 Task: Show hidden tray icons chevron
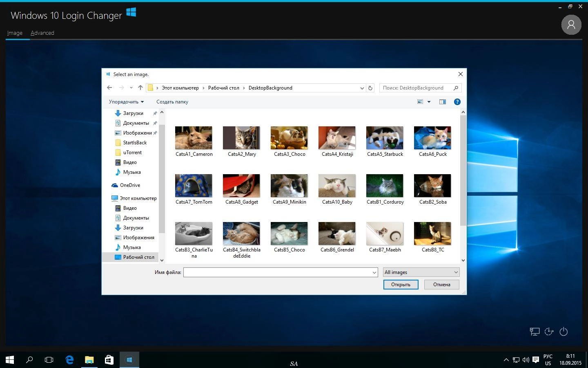pos(506,360)
